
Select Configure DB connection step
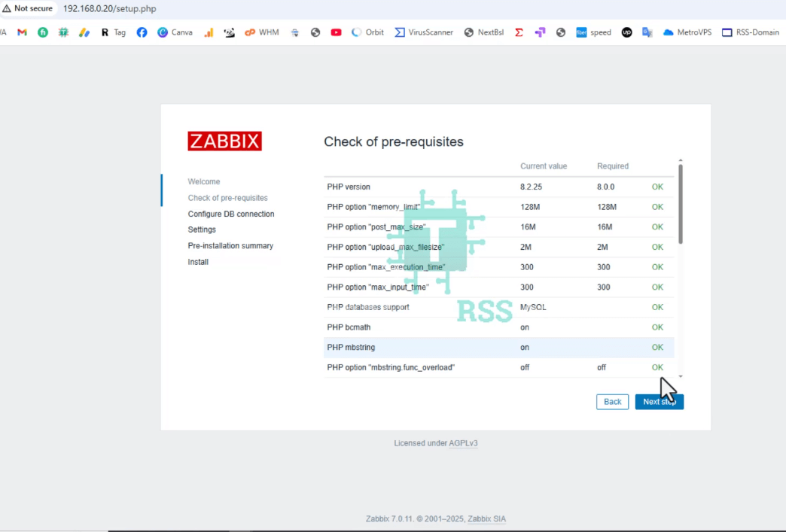[231, 214]
